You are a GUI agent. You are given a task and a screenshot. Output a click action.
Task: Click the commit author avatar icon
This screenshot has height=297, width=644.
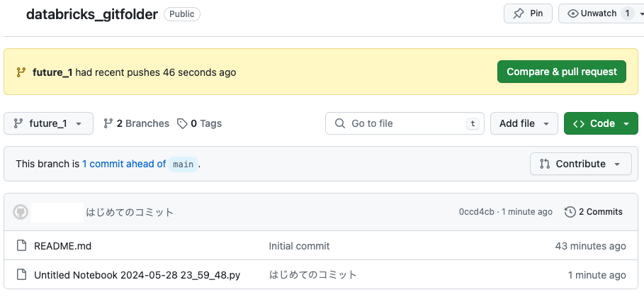[21, 212]
